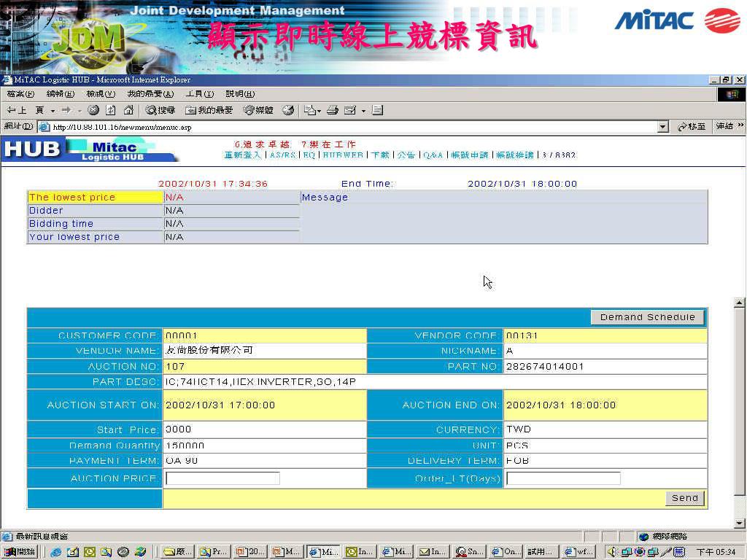The width and height of the screenshot is (747, 560).
Task: Click the Edit page icon in toolbar
Action: (x=350, y=111)
